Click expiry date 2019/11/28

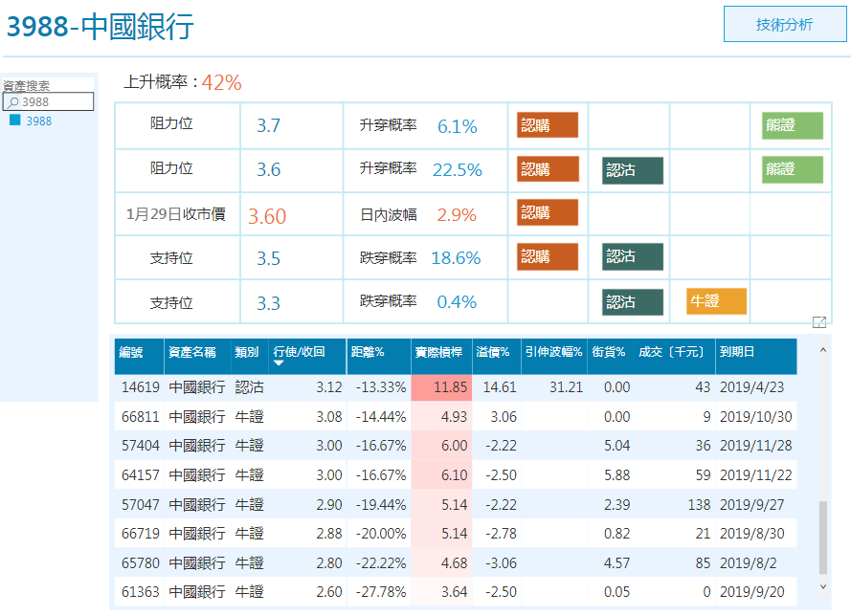755,446
